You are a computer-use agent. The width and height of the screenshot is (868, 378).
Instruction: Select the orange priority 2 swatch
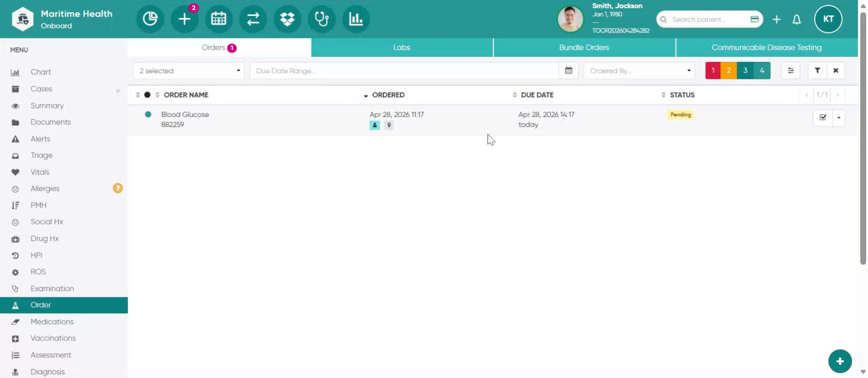point(729,71)
